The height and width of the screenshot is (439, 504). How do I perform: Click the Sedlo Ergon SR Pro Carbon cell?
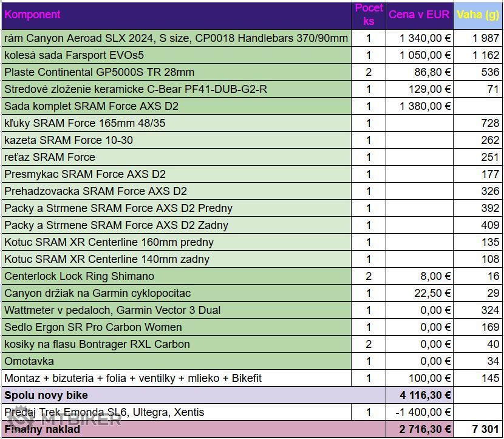pos(94,327)
